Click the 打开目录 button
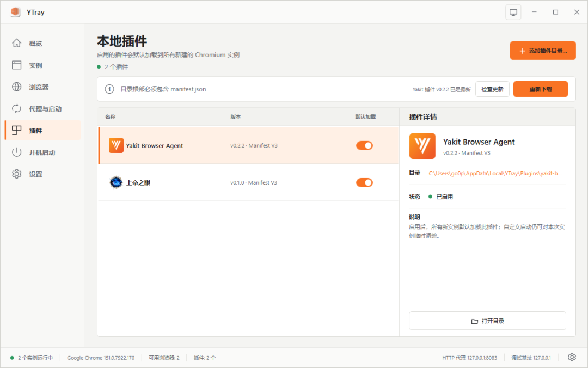The width and height of the screenshot is (588, 368). click(487, 321)
